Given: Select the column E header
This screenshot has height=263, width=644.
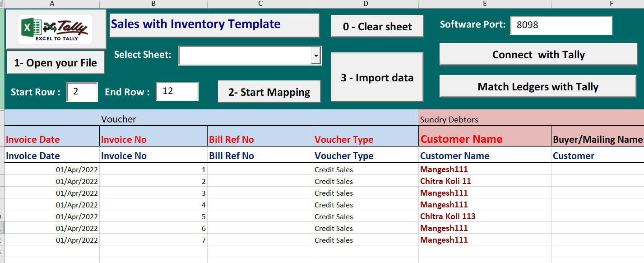Looking at the screenshot, I should [484, 4].
